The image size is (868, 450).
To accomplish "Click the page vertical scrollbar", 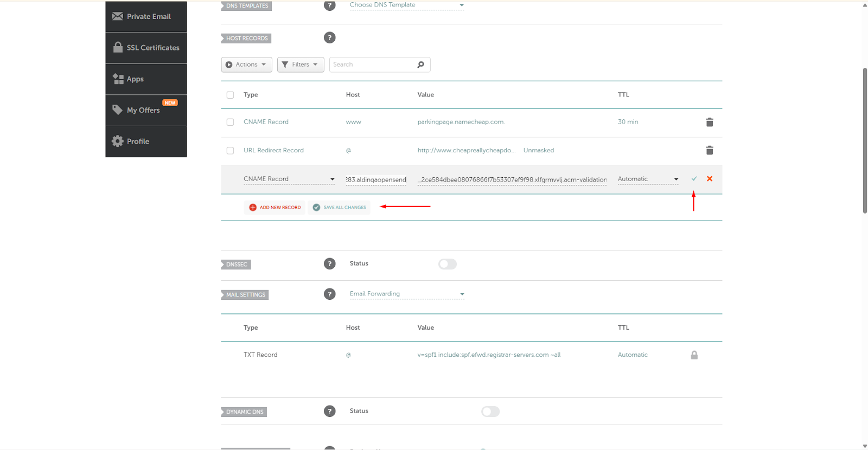I will [865, 141].
